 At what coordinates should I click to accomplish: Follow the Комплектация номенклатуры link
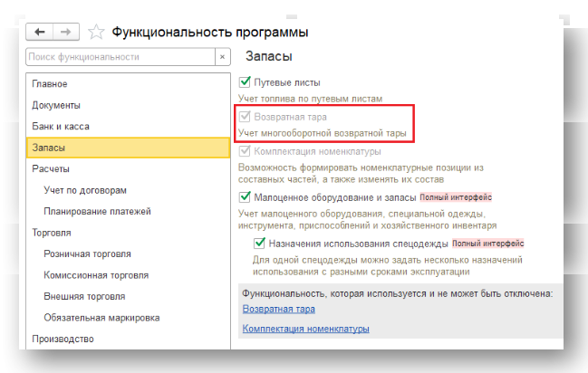click(x=305, y=329)
